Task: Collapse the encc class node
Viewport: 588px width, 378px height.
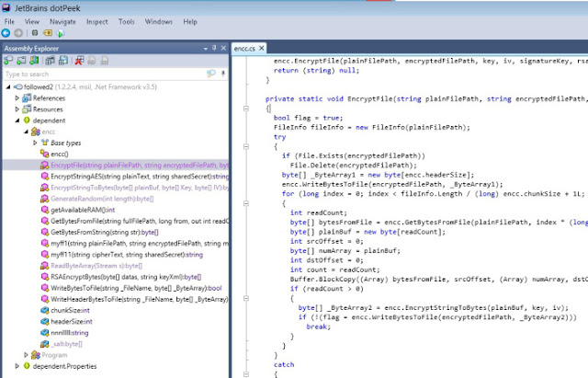Action: pyautogui.click(x=26, y=132)
